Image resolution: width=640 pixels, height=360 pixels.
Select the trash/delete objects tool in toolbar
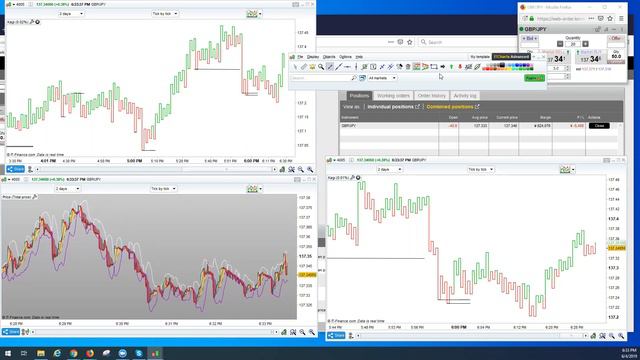408,67
